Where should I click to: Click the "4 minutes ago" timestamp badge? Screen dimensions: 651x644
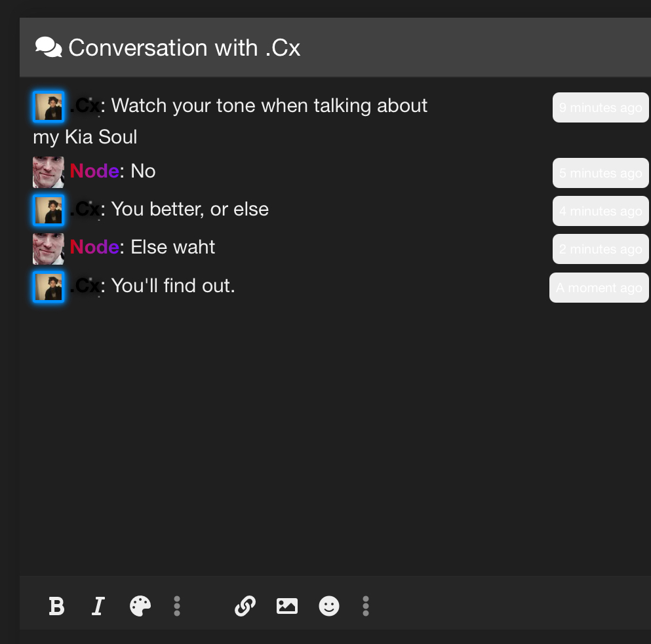click(x=601, y=211)
